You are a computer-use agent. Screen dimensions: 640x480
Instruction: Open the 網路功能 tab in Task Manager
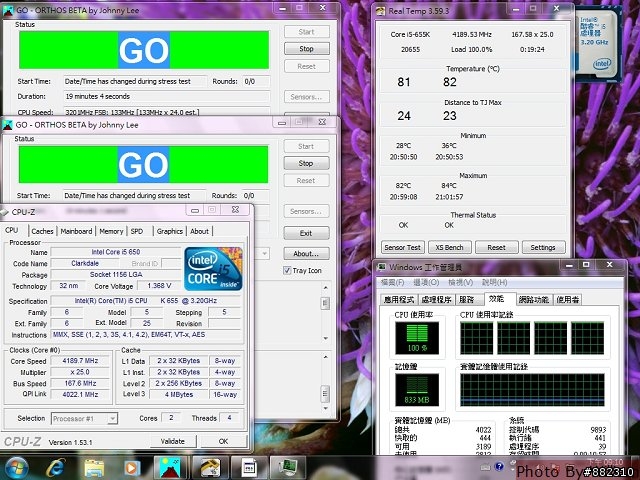(x=533, y=300)
